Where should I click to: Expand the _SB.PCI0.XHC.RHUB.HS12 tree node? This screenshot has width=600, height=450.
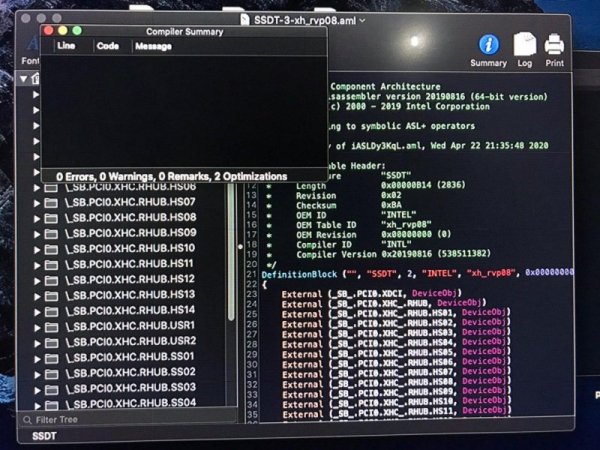(37, 281)
